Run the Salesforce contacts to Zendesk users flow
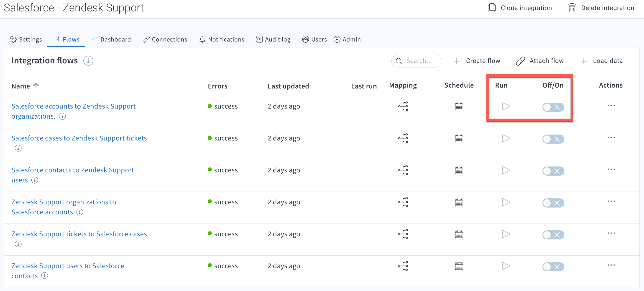This screenshot has width=644, height=291. point(506,170)
